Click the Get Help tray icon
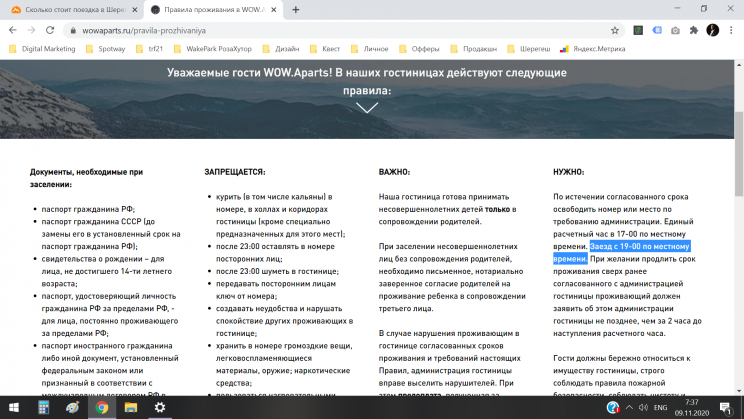This screenshot has width=744, height=419. (x=613, y=408)
